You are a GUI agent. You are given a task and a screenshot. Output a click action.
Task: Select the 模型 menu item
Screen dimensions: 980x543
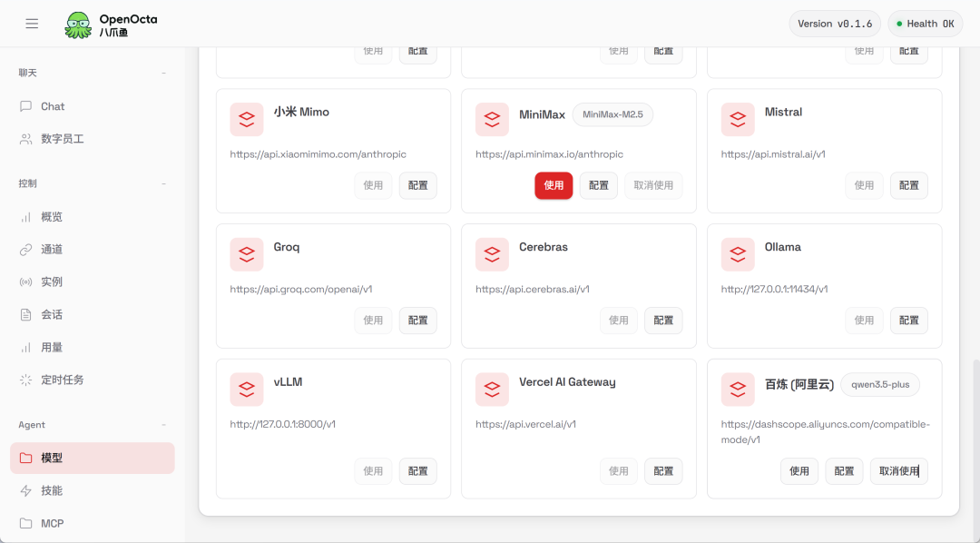pos(93,458)
